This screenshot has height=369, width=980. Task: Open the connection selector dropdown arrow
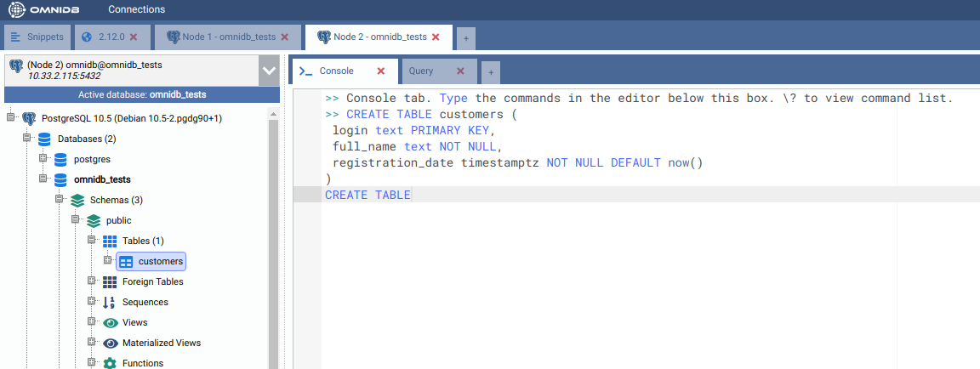click(269, 71)
